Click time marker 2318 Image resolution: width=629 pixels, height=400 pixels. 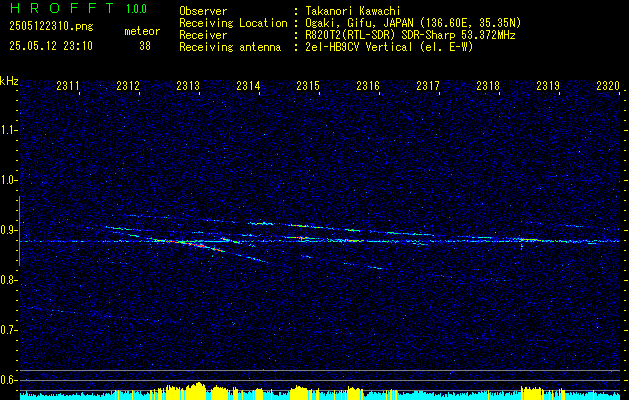(488, 86)
